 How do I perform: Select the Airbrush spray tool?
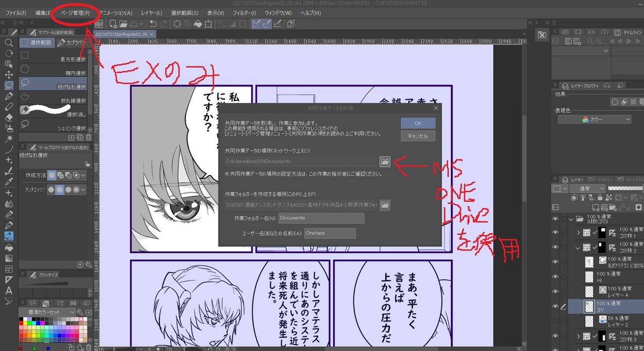click(x=9, y=128)
